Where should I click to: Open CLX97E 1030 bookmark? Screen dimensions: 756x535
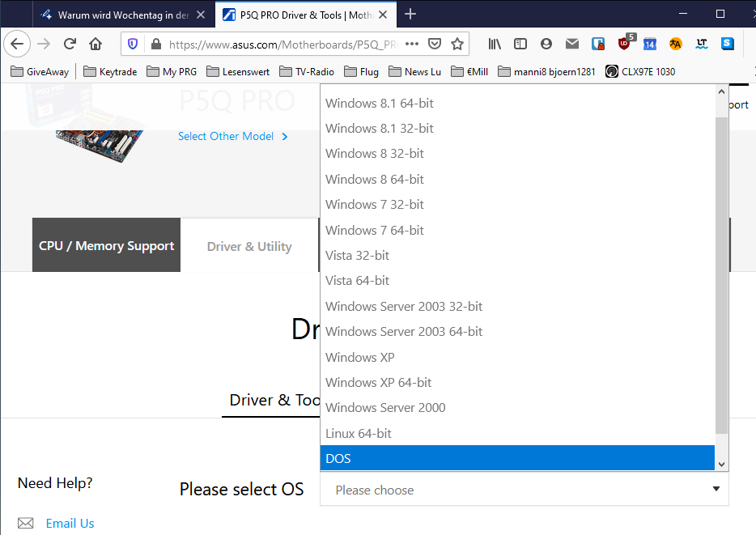640,72
